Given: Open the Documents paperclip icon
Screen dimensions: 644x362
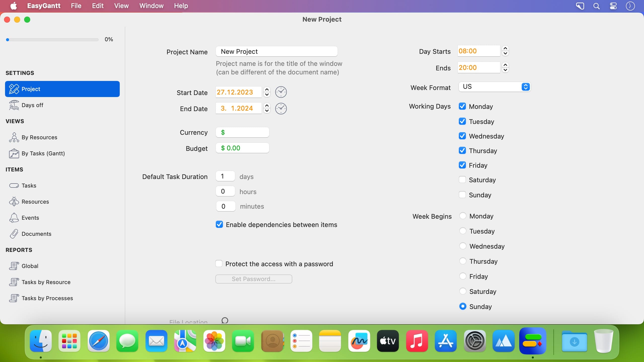Looking at the screenshot, I should coord(14,234).
